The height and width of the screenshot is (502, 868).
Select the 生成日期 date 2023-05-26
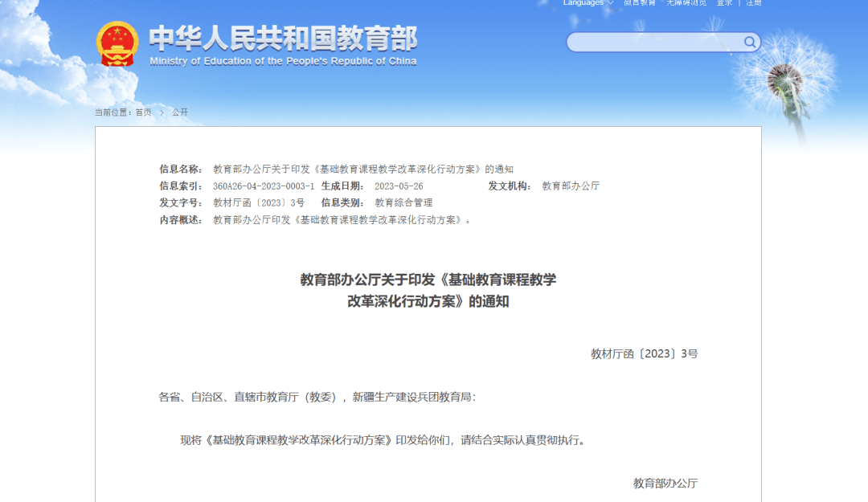401,185
